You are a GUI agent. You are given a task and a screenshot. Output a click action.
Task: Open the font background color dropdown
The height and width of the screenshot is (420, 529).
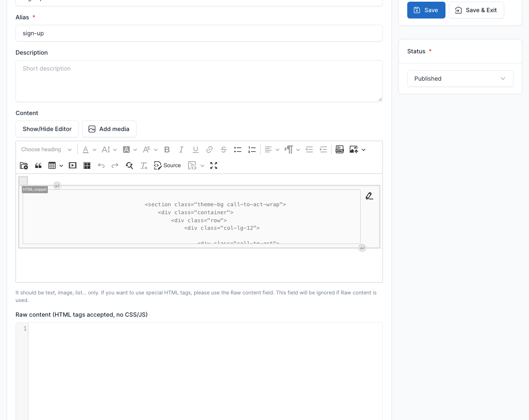130,150
